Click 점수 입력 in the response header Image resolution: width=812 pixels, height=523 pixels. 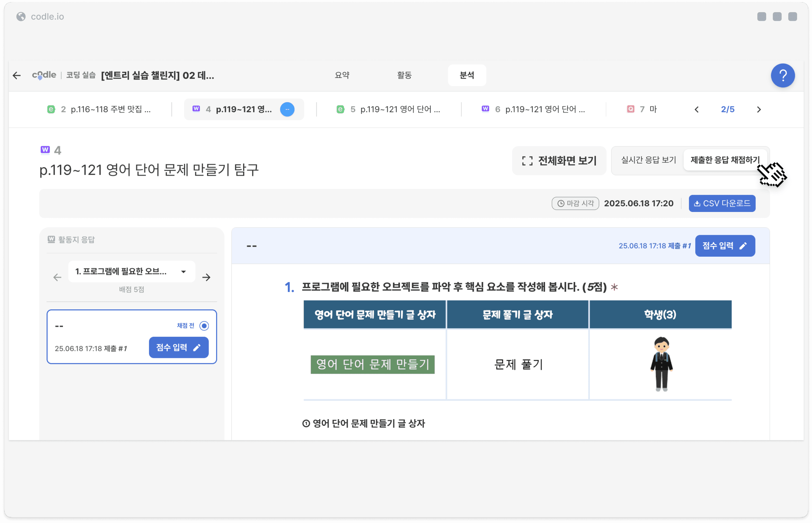pyautogui.click(x=725, y=246)
